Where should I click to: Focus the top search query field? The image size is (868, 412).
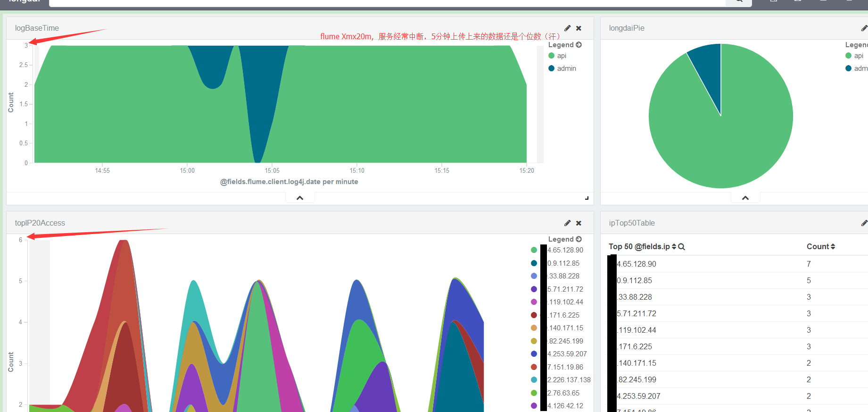[x=387, y=2]
